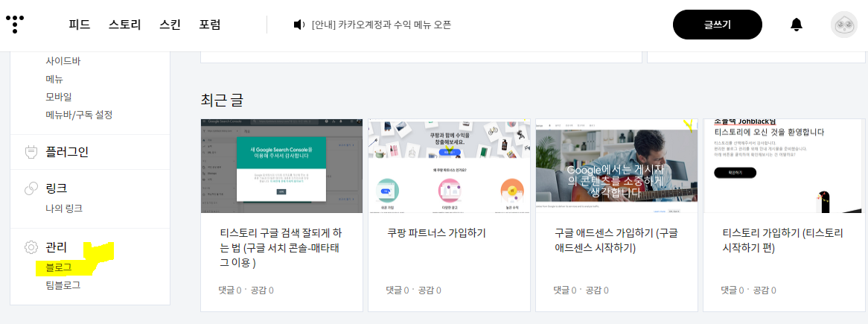This screenshot has height=324, width=868.
Task: Click 댓글 0 under the 쿠팡 파트너스 post
Action: (398, 290)
